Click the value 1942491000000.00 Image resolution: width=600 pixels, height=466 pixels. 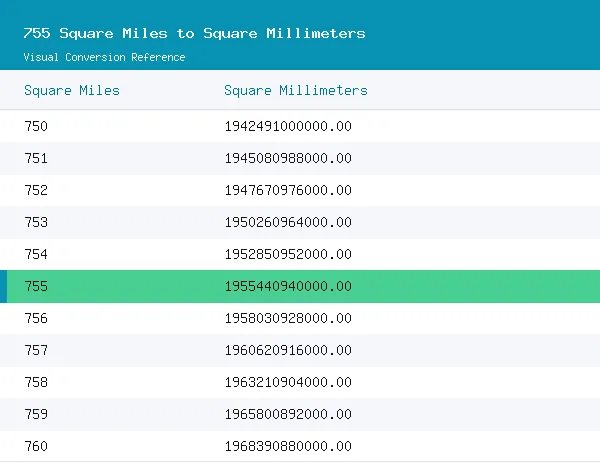pos(288,126)
